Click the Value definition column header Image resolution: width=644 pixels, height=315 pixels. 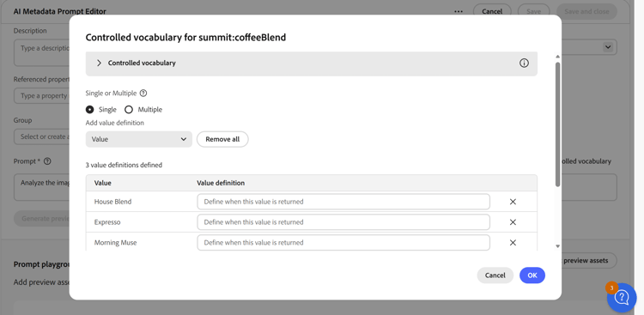221,183
